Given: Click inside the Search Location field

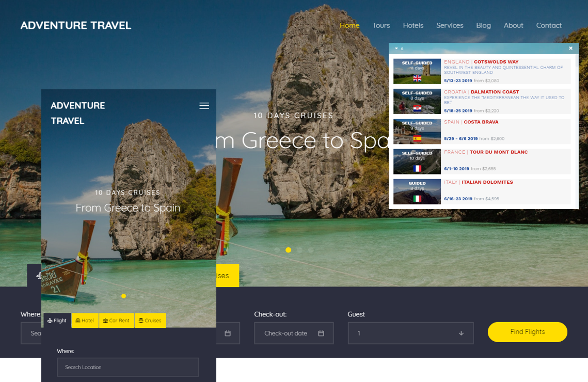Looking at the screenshot, I should pyautogui.click(x=128, y=367).
